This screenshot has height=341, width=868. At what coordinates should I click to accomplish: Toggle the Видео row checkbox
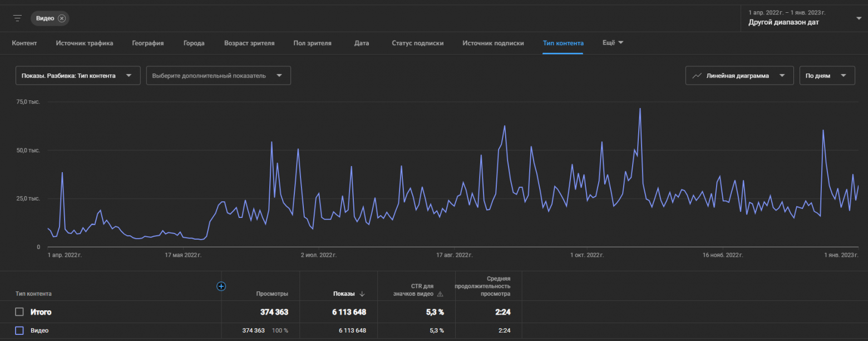pos(19,330)
